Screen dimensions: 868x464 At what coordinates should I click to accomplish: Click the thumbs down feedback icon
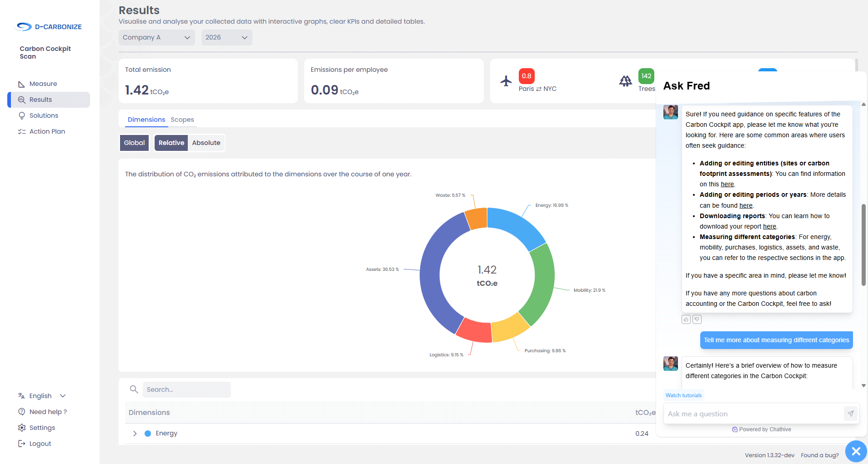pos(697,319)
